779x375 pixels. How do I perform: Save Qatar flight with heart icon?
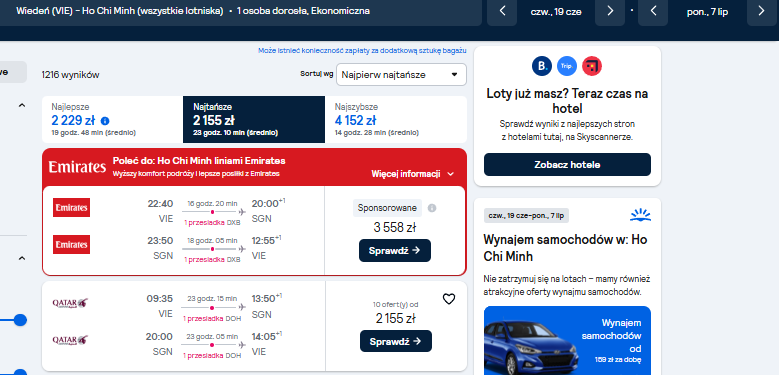(449, 299)
